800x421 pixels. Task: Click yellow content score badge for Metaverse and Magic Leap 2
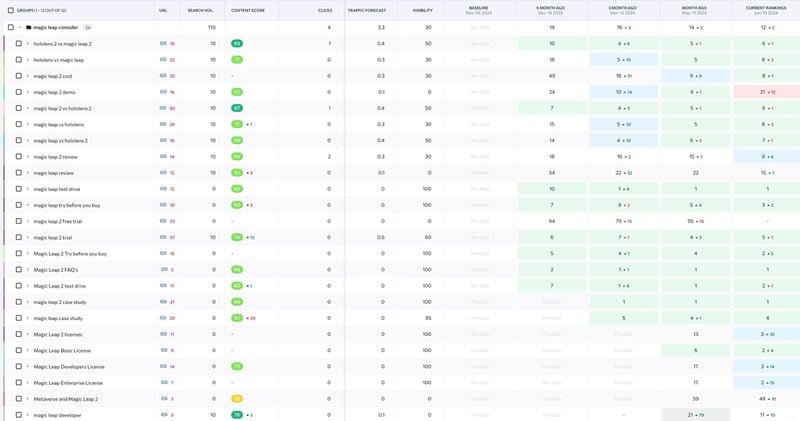pos(237,399)
